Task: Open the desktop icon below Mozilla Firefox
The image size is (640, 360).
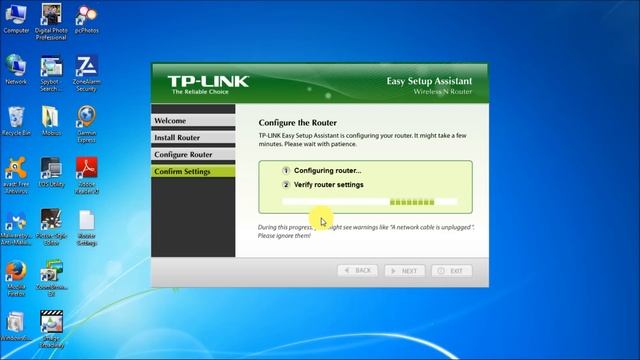Action: pyautogui.click(x=16, y=327)
